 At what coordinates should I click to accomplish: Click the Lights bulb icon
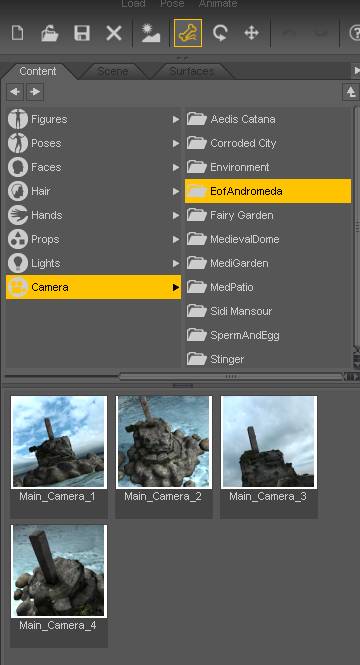pyautogui.click(x=18, y=263)
